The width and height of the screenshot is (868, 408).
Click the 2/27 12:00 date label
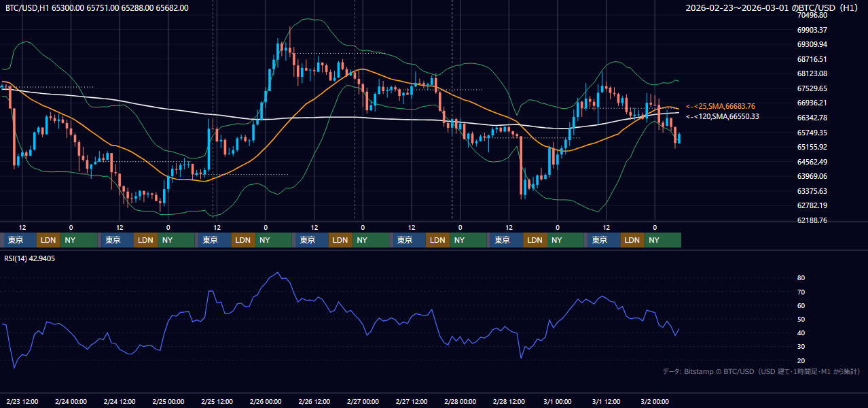coord(412,401)
